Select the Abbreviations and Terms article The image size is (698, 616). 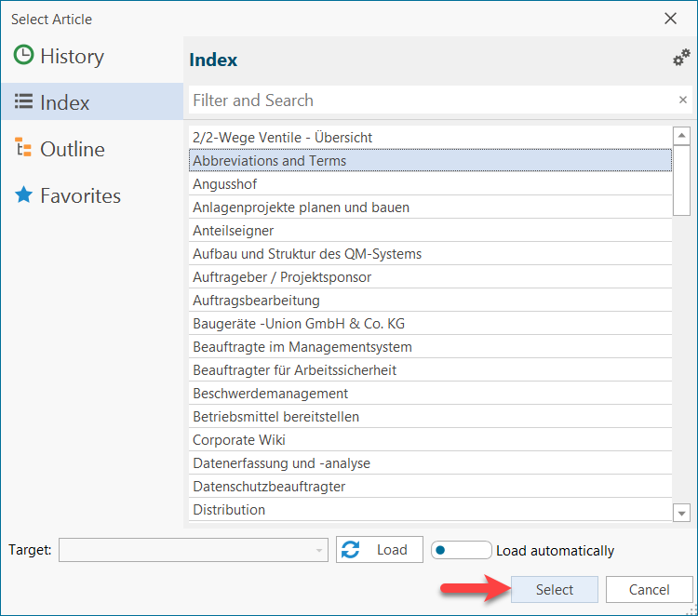(x=269, y=161)
